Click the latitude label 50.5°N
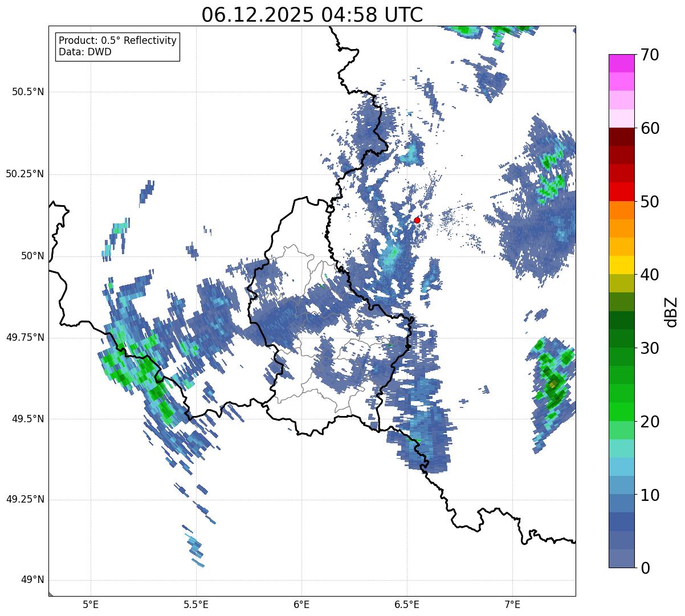 click(x=27, y=92)
